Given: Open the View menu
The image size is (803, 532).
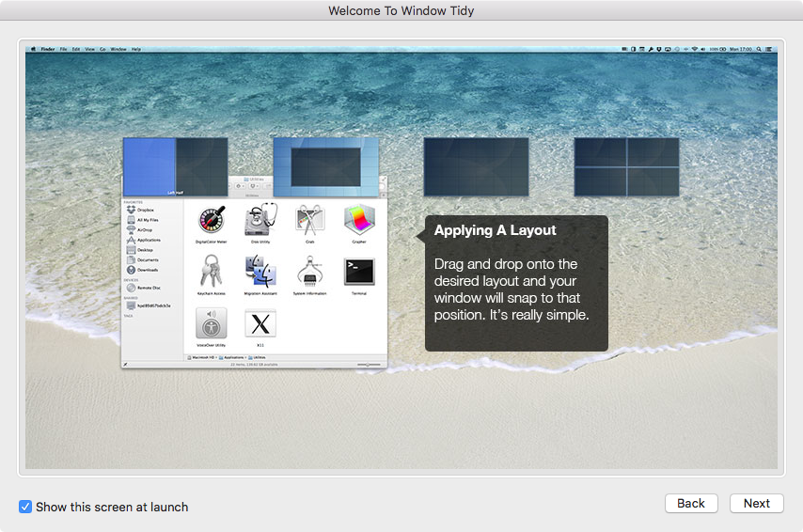Looking at the screenshot, I should pos(89,49).
